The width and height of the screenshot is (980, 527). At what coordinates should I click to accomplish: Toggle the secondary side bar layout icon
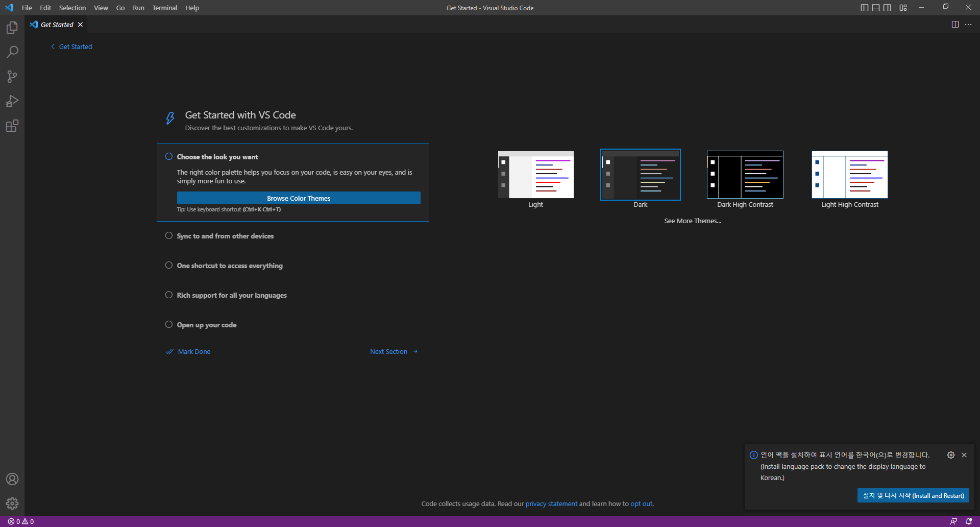(887, 8)
